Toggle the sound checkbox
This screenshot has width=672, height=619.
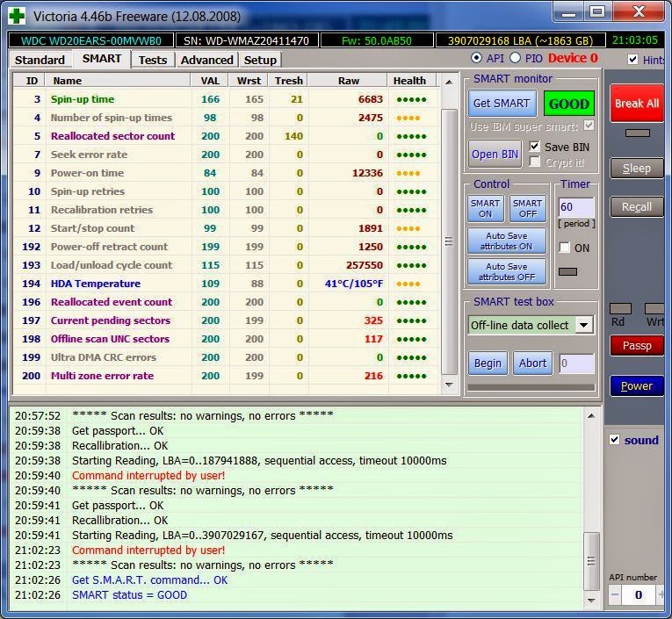point(614,440)
